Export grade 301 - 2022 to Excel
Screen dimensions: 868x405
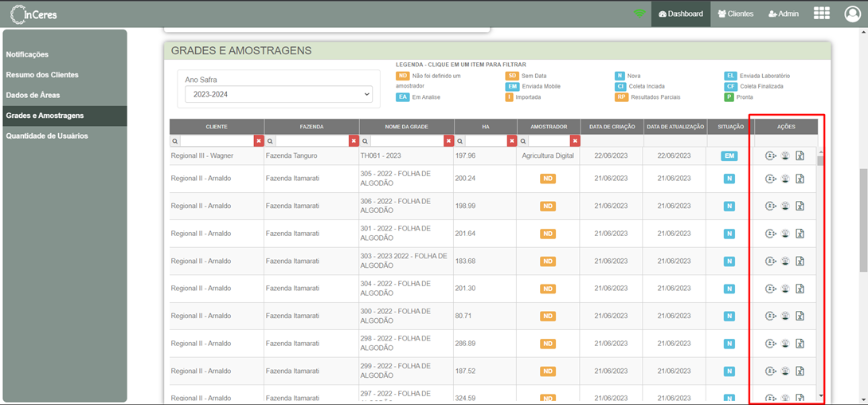coord(800,234)
